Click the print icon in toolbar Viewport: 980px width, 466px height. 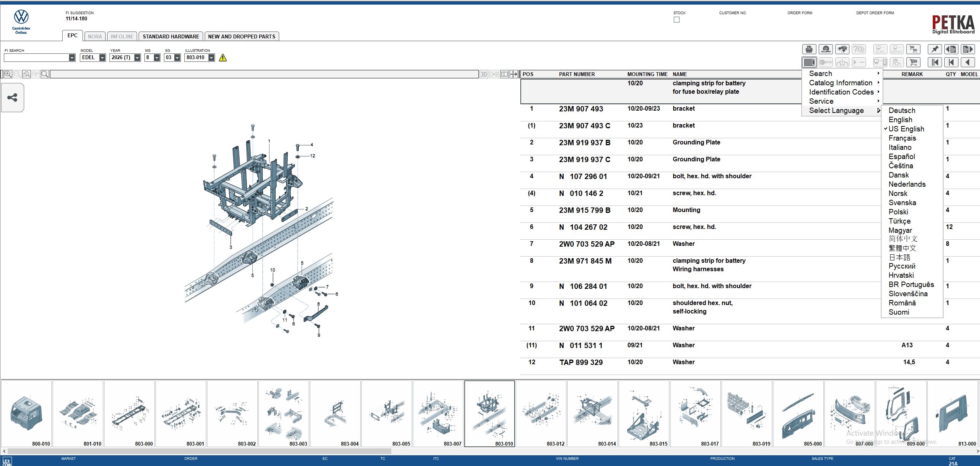click(x=809, y=49)
